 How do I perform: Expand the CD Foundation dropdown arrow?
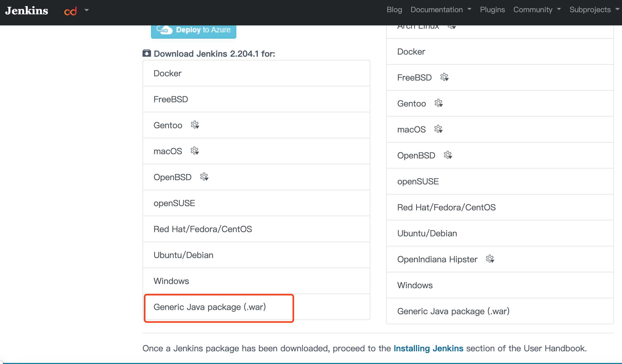pyautogui.click(x=87, y=10)
